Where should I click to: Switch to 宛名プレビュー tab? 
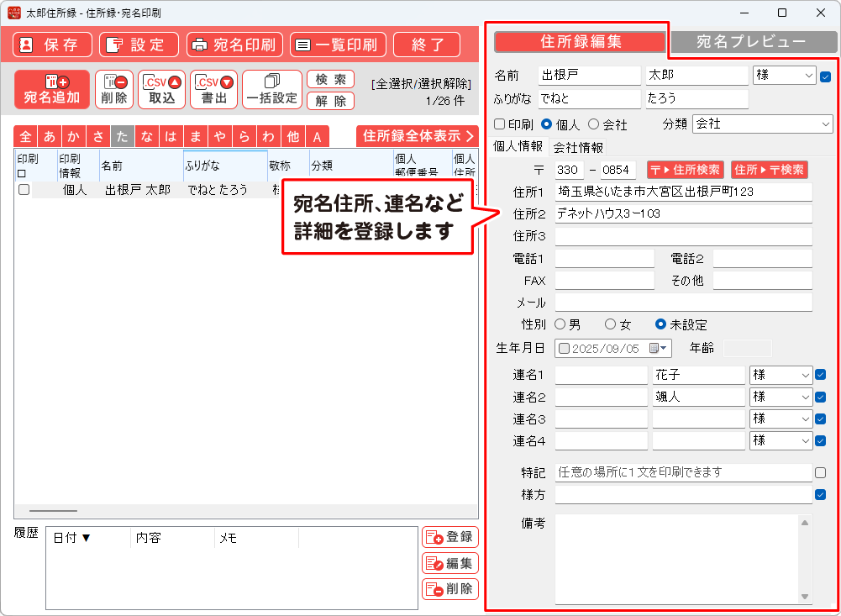pos(750,41)
